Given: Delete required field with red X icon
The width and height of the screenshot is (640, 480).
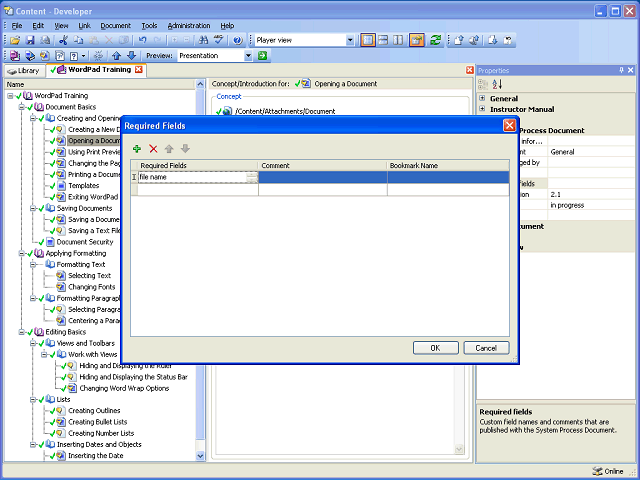Looking at the screenshot, I should click(x=153, y=149).
